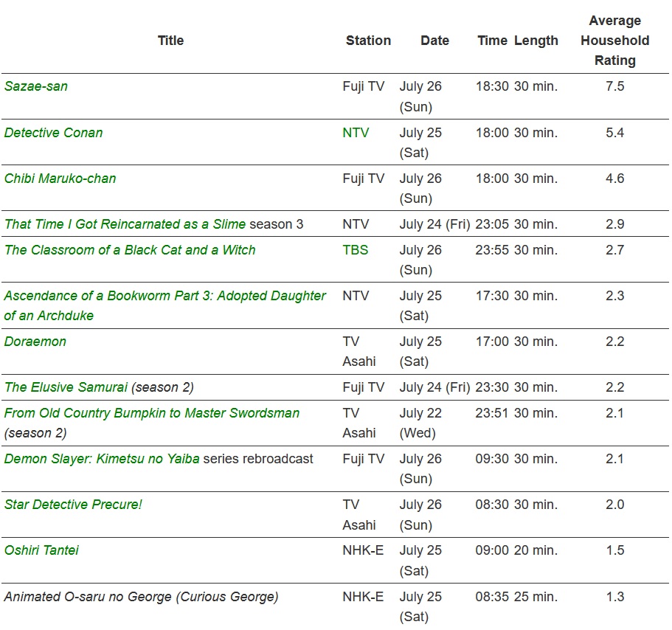
Task: Click the 17:00 time for Doraemon
Action: (x=492, y=342)
